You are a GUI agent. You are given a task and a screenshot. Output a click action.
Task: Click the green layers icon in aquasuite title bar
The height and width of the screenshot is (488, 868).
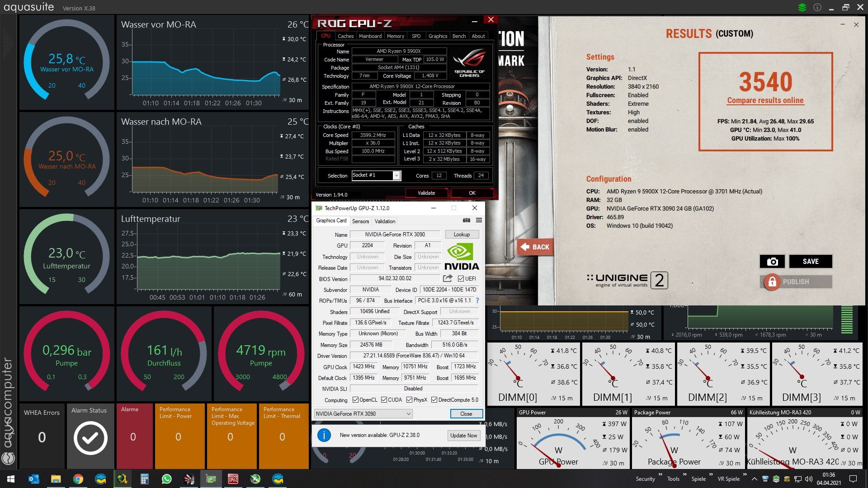pyautogui.click(x=802, y=7)
